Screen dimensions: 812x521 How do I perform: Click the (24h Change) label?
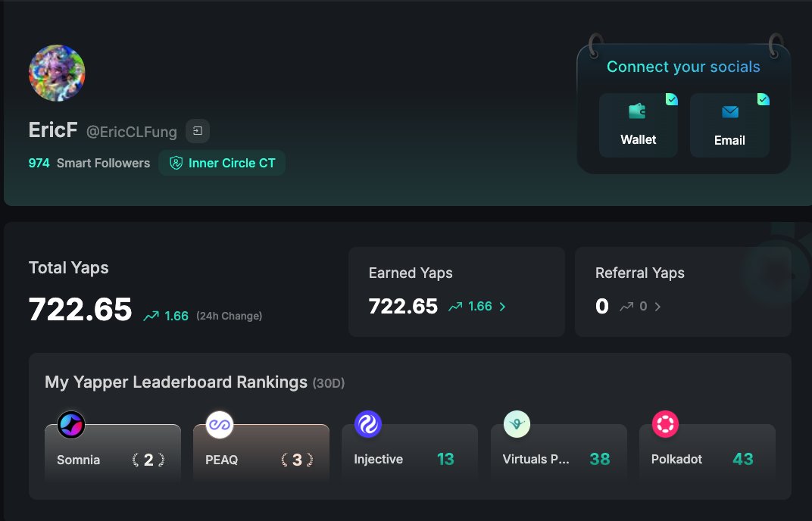click(x=229, y=316)
